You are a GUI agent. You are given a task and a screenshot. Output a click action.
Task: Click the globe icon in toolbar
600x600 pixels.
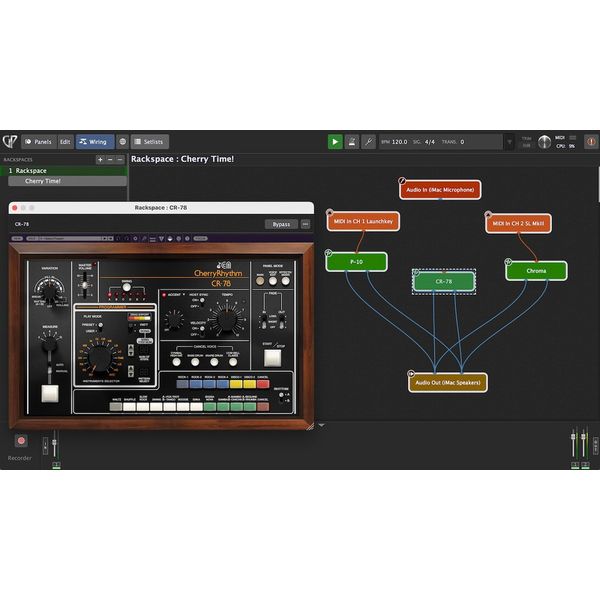point(122,142)
